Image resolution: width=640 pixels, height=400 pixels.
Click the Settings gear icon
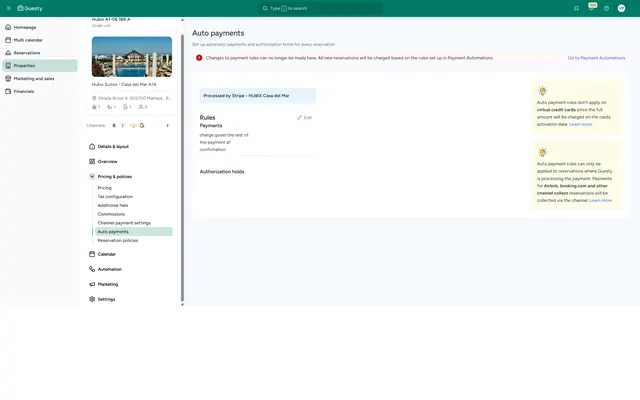(92, 299)
